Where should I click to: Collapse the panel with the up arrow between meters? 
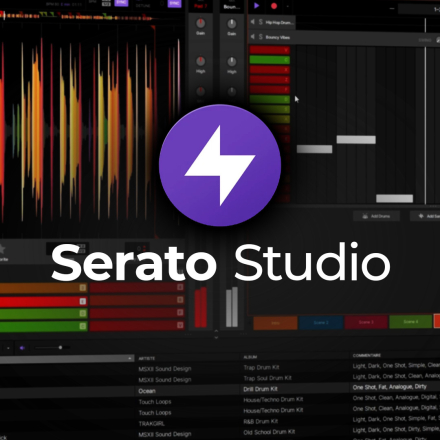click(216, 331)
